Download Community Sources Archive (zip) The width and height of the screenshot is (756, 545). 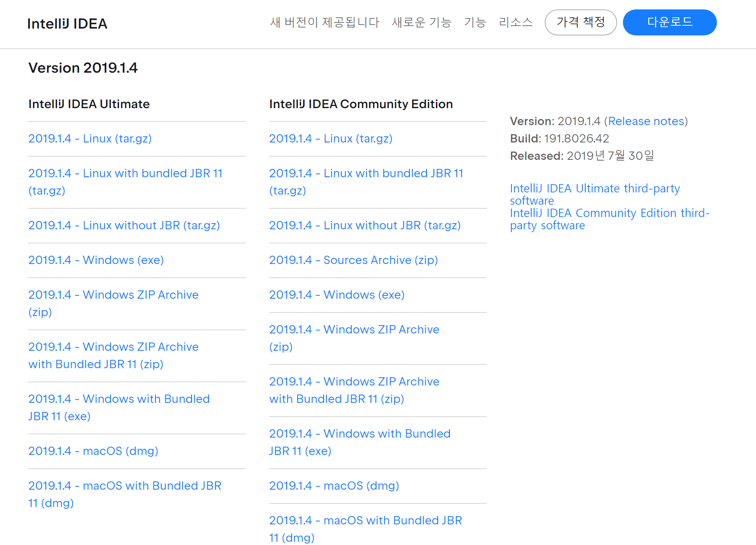point(353,260)
